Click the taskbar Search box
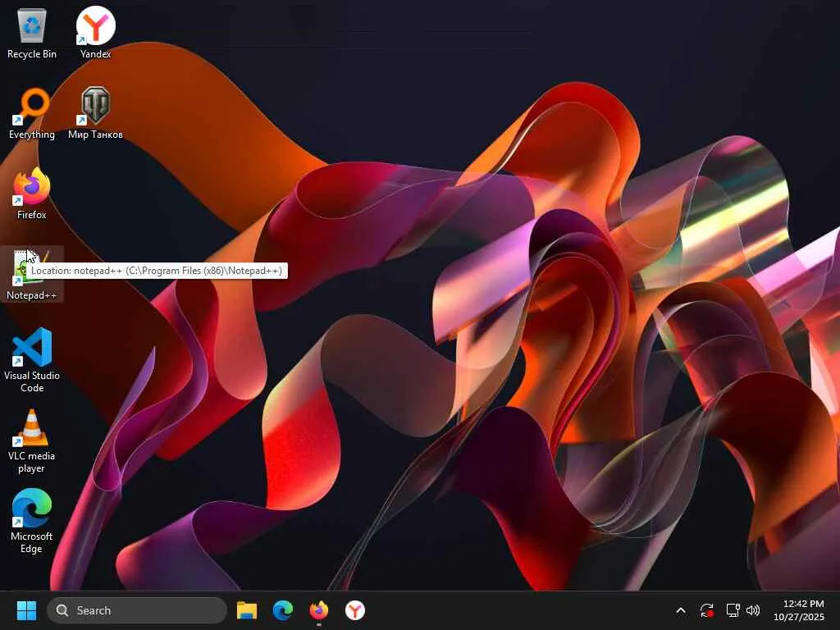The image size is (840, 630). (137, 610)
